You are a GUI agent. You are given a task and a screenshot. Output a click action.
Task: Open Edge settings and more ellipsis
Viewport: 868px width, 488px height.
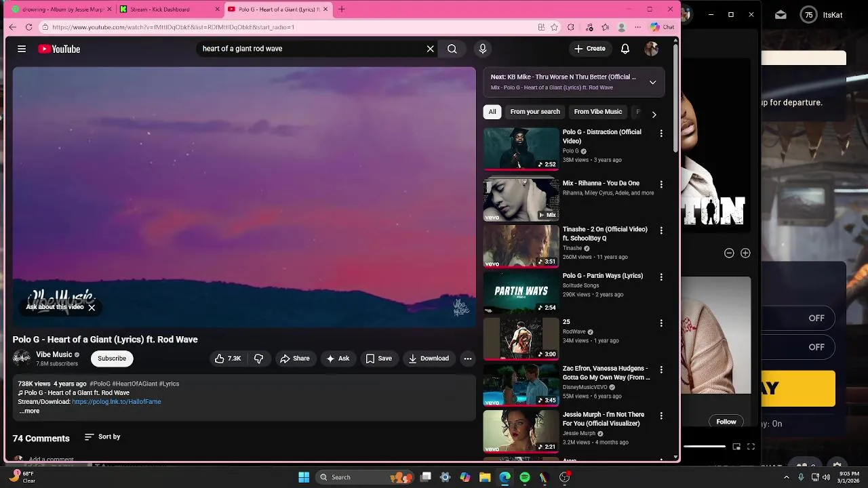637,27
